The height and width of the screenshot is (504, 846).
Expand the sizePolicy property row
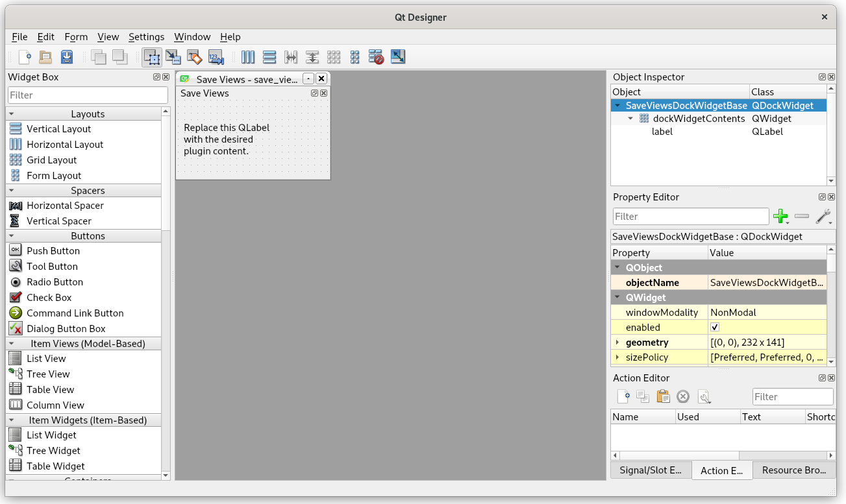[x=617, y=357]
